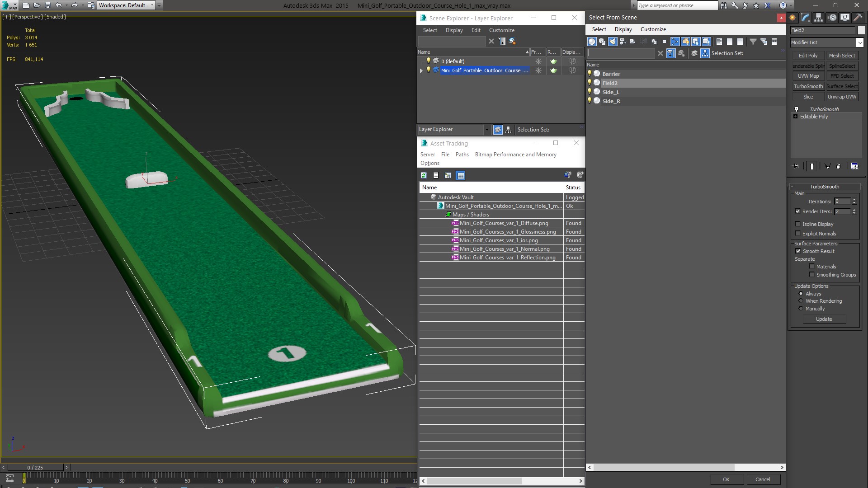Switch Asset Tracking to table view
868x488 pixels.
(461, 175)
